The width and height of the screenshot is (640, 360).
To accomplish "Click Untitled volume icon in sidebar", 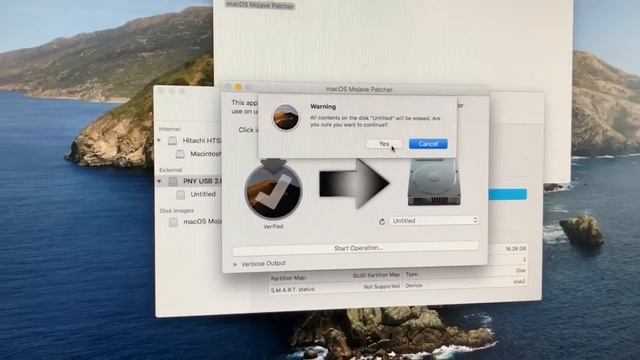I will click(x=180, y=195).
